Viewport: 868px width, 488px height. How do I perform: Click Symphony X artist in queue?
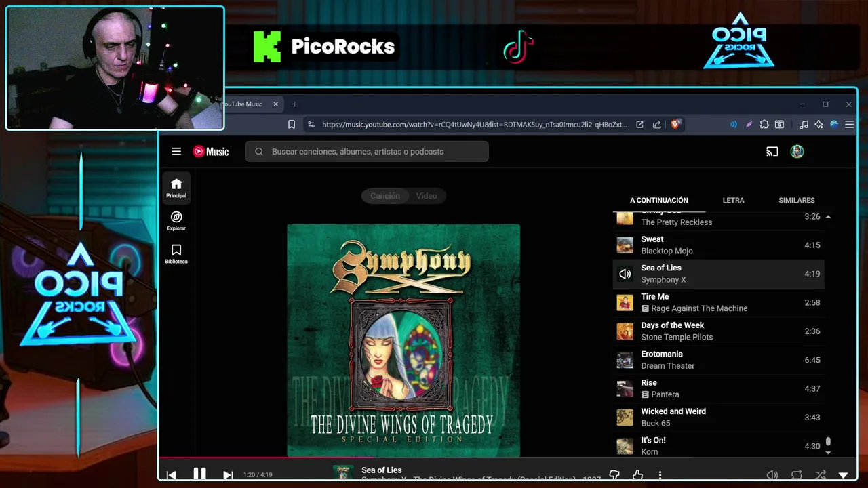coord(663,280)
